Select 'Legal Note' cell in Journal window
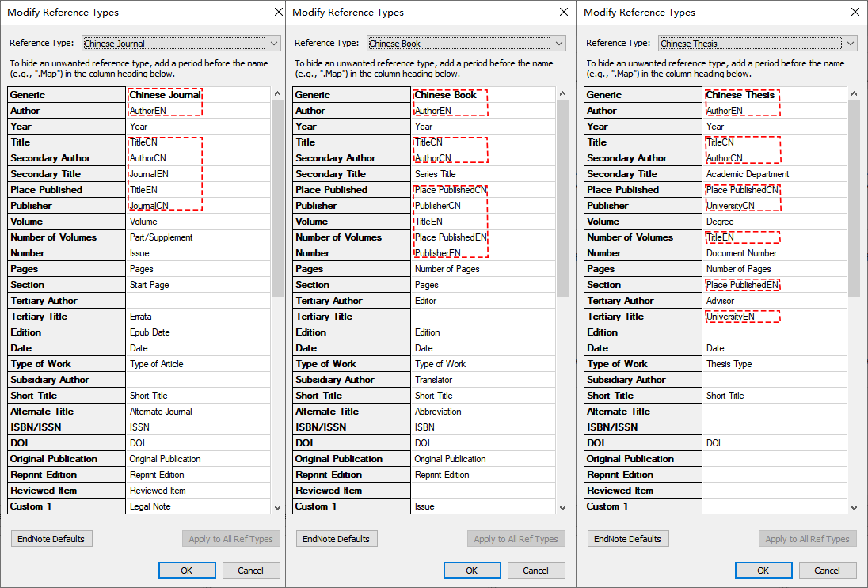This screenshot has height=588, width=868. [x=198, y=506]
